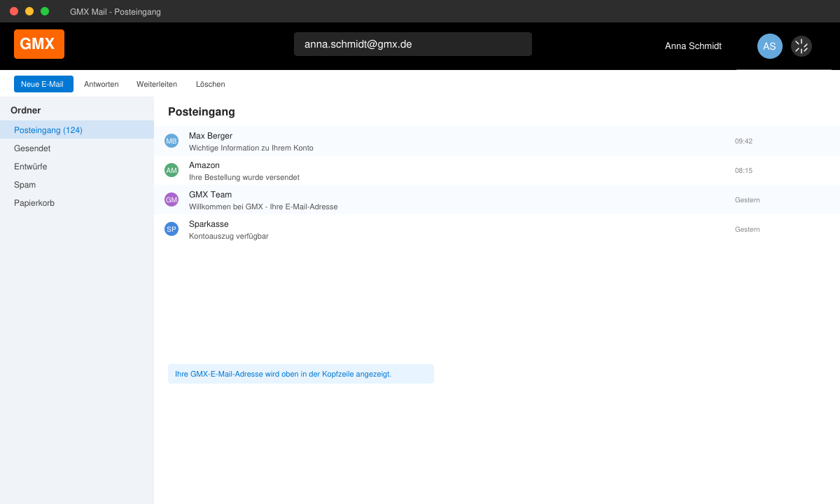
Task: Click the Anna Schmidt user name
Action: tap(693, 46)
